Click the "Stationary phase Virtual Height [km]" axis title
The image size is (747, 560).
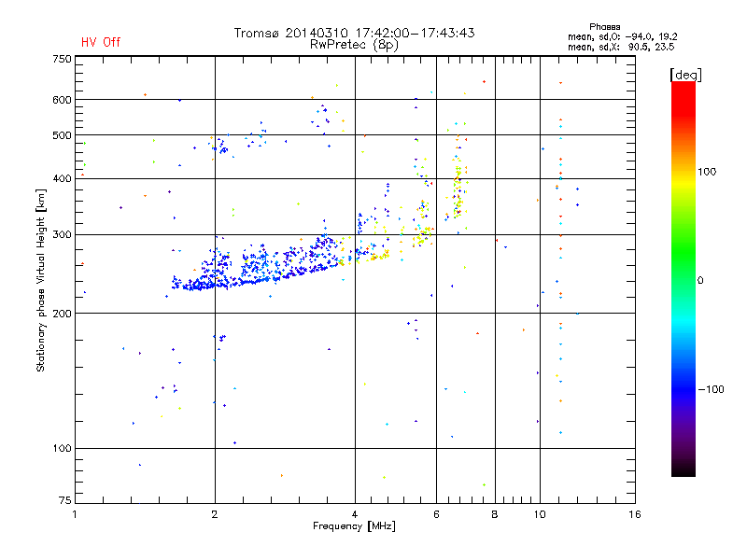click(x=41, y=280)
